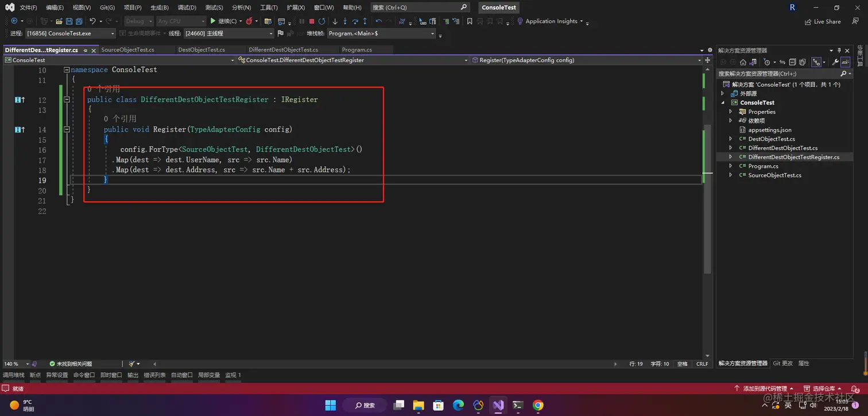Select appsettings.json in Solution Explorer
This screenshot has width=868, height=416.
click(769, 130)
